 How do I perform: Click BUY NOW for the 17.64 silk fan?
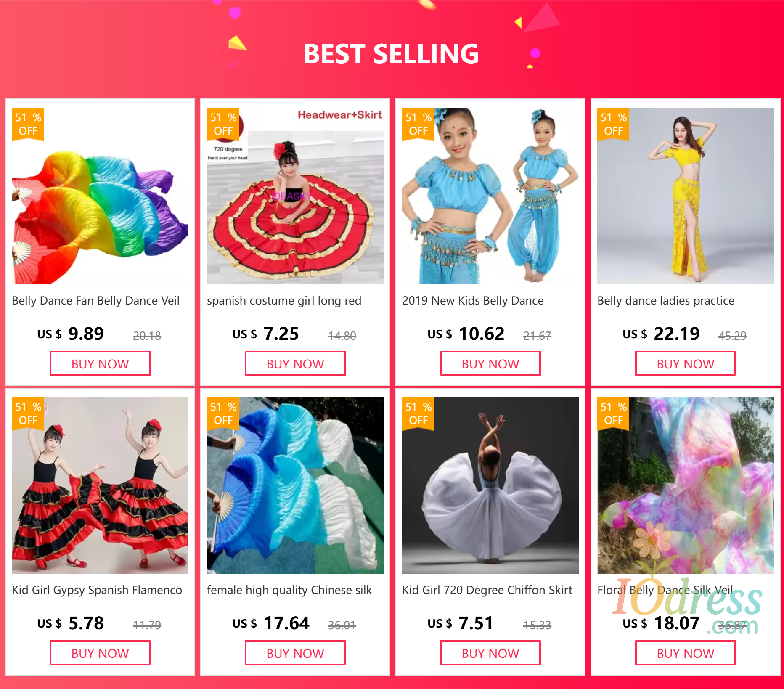coord(295,653)
